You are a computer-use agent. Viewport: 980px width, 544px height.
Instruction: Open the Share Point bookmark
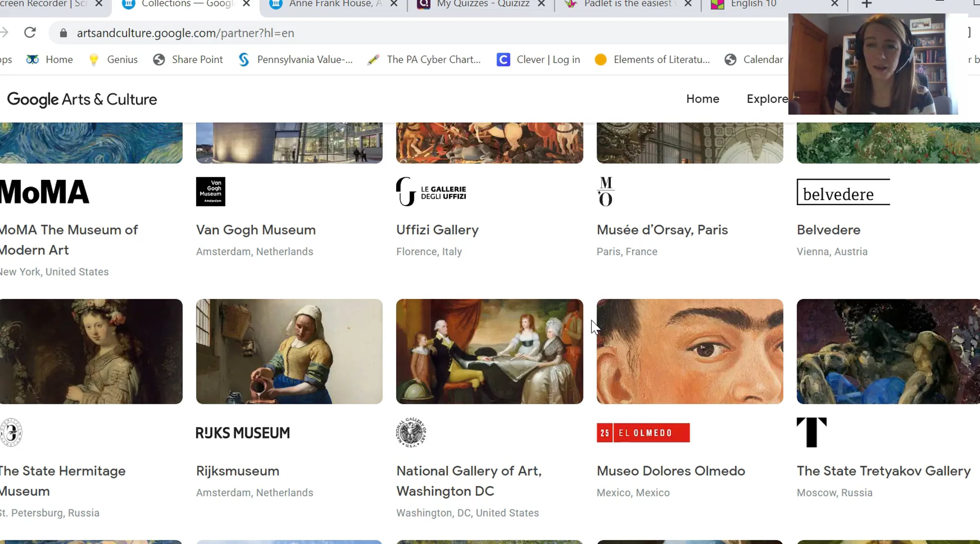(188, 60)
